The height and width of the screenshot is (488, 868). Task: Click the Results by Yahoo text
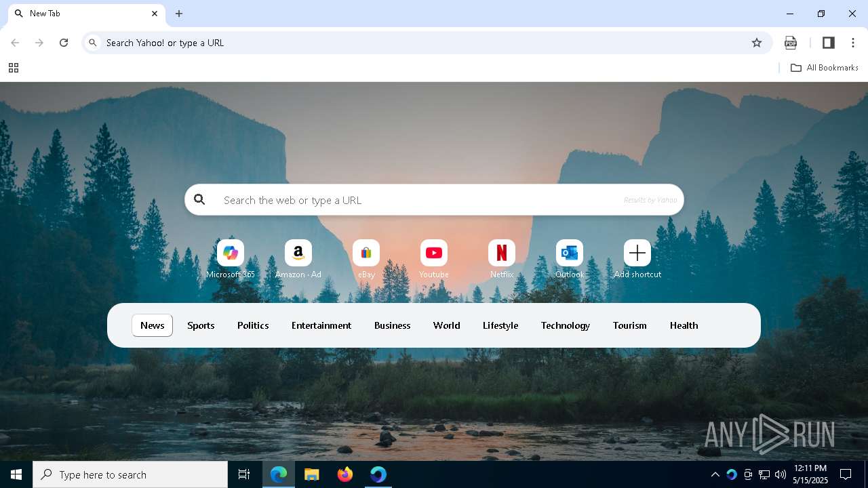click(x=650, y=200)
